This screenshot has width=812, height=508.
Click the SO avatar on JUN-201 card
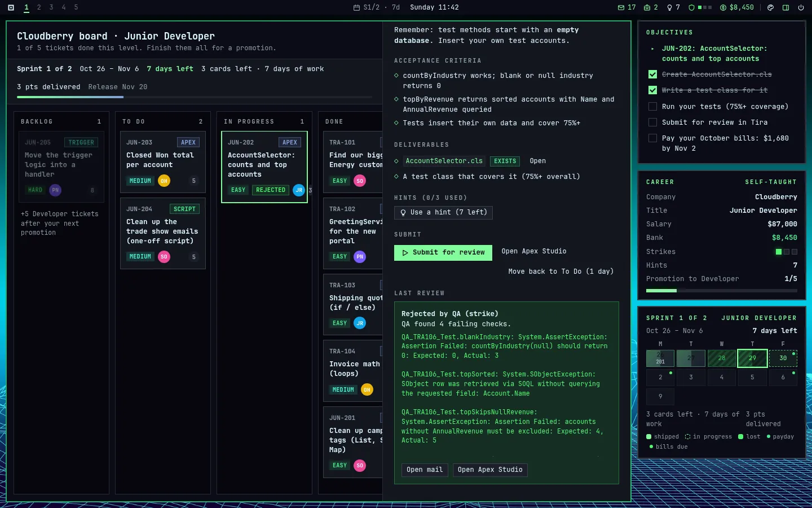pos(360,466)
